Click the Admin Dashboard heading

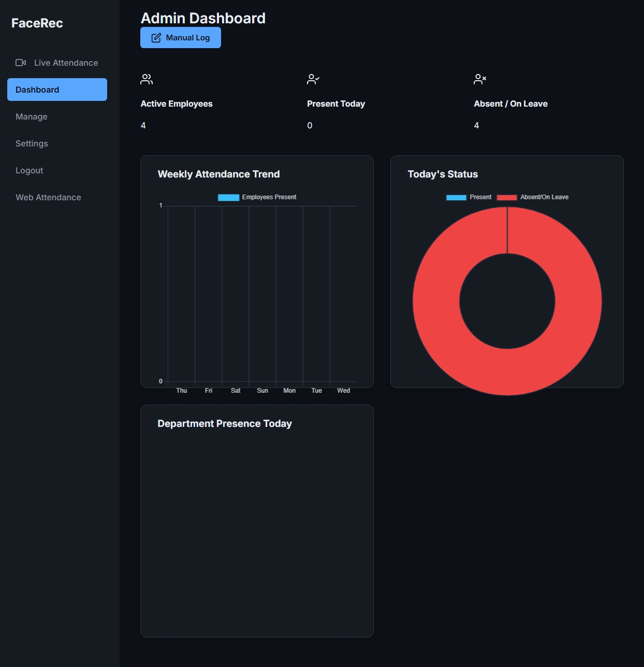pos(203,18)
